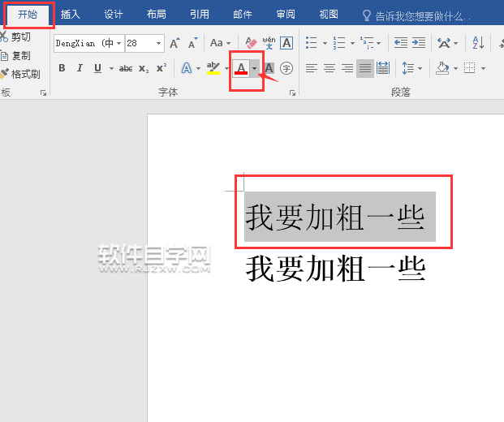Open font color dropdown arrow

click(x=254, y=68)
